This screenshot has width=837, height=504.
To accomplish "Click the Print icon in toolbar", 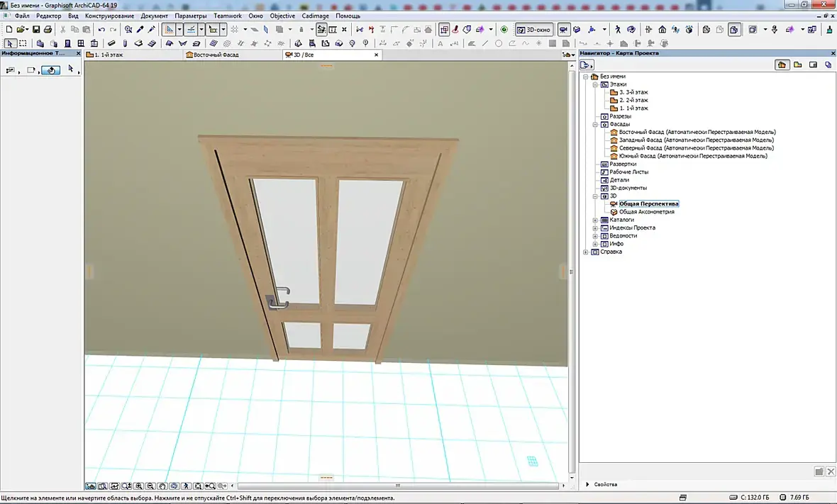I will pos(48,30).
